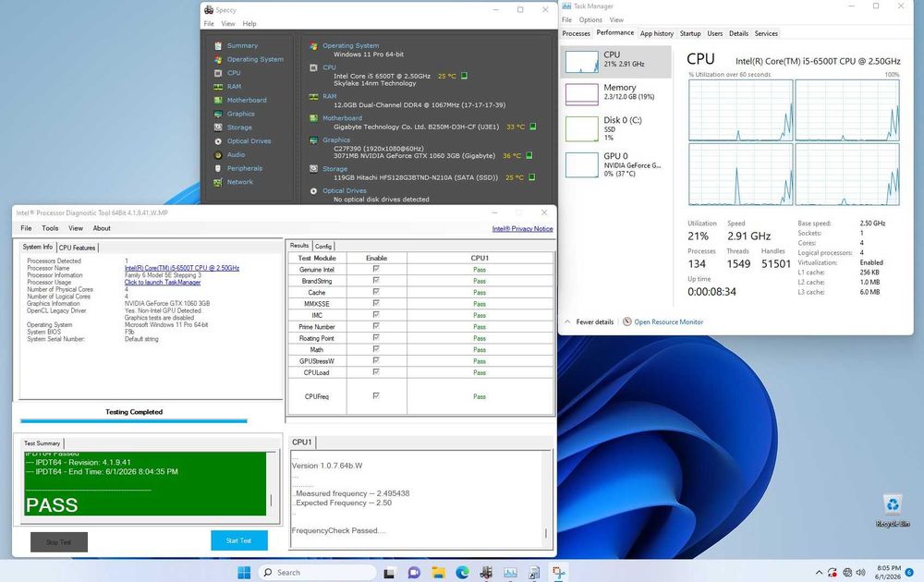The height and width of the screenshot is (582, 924).
Task: Toggle the BrandString test checkbox
Action: point(376,281)
